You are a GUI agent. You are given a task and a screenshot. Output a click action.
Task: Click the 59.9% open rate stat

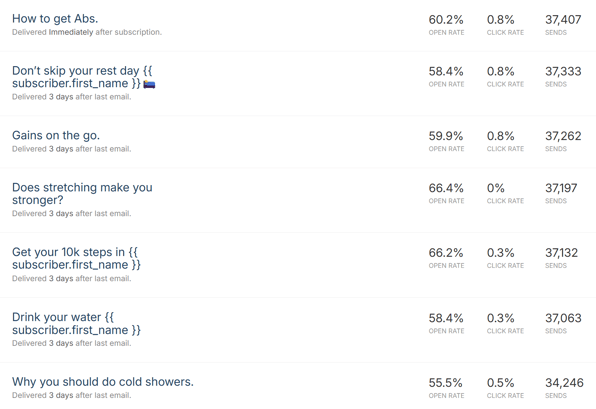pos(446,136)
